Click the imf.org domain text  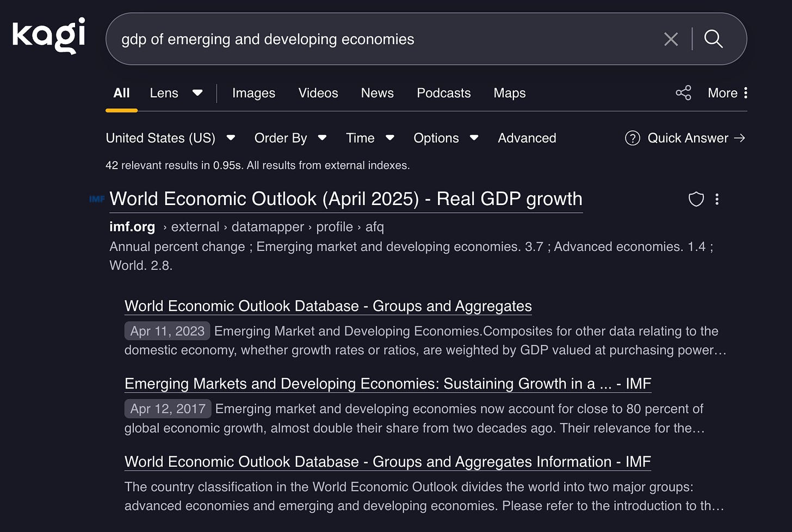pyautogui.click(x=132, y=227)
